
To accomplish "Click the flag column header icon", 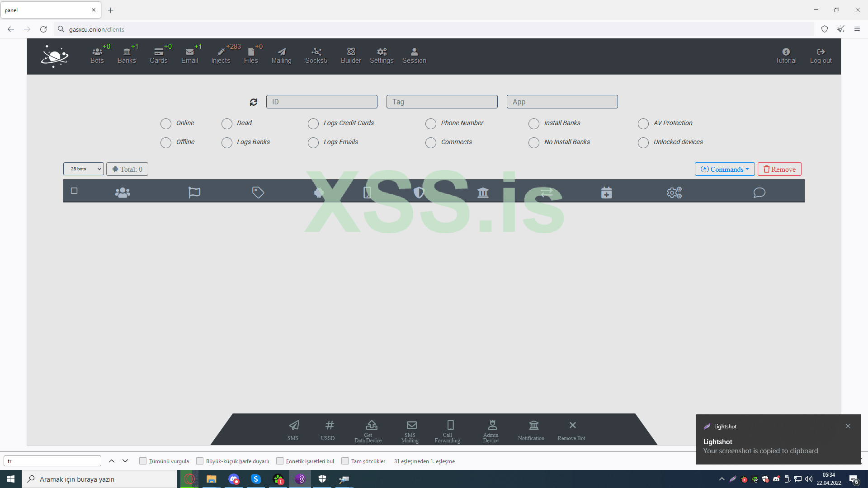I will (x=194, y=192).
